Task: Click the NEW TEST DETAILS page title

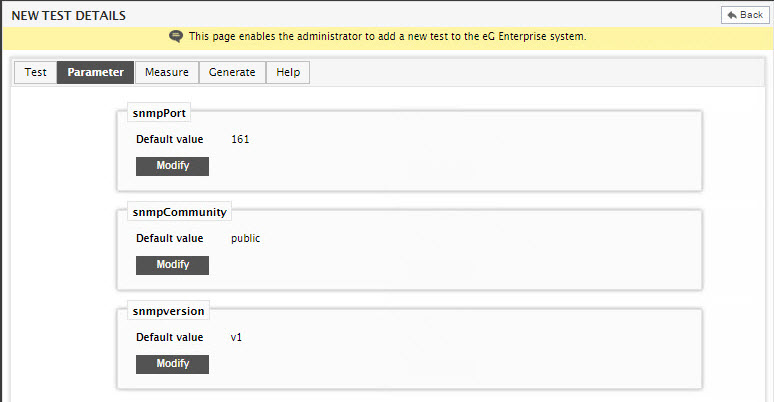Action: (x=69, y=16)
